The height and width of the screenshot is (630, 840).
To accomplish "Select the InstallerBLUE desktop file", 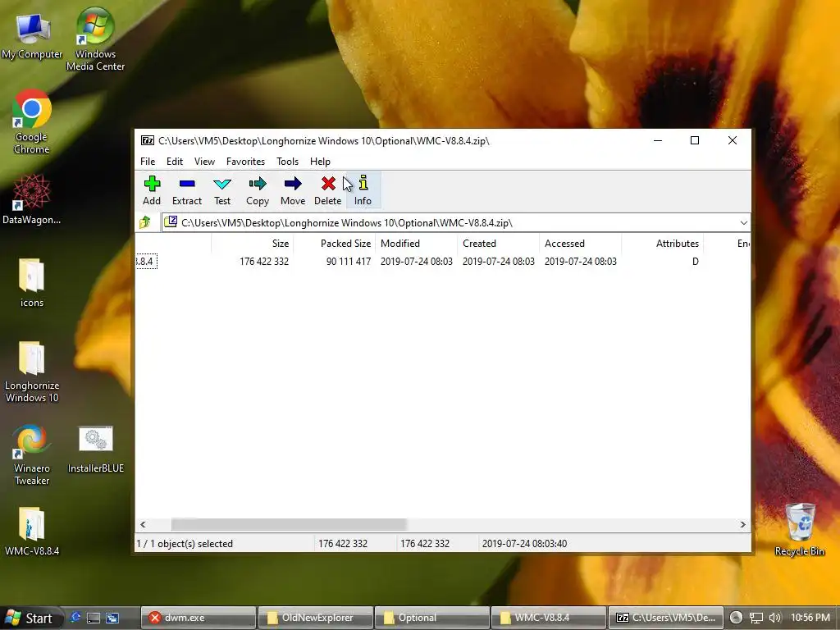I will point(96,449).
